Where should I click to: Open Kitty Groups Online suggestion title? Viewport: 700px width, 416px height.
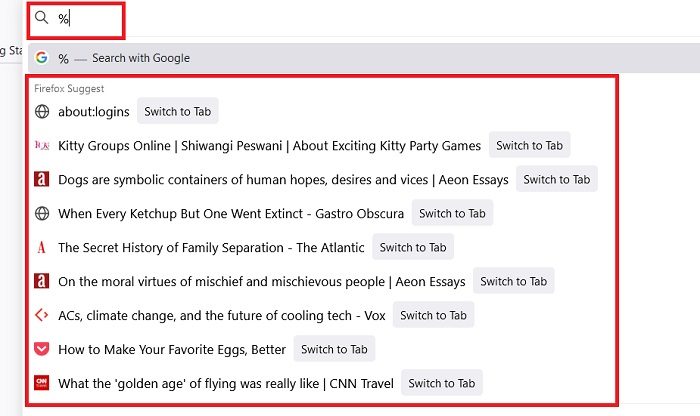coord(269,146)
